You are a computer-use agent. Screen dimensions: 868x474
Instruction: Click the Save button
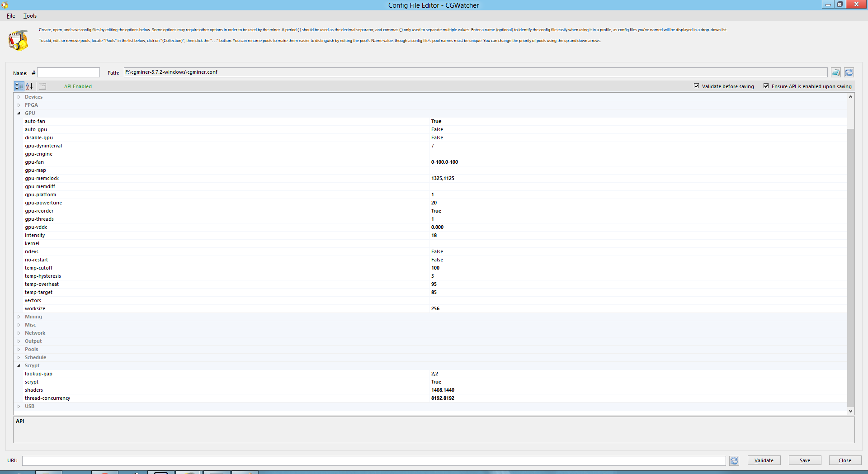click(x=805, y=460)
